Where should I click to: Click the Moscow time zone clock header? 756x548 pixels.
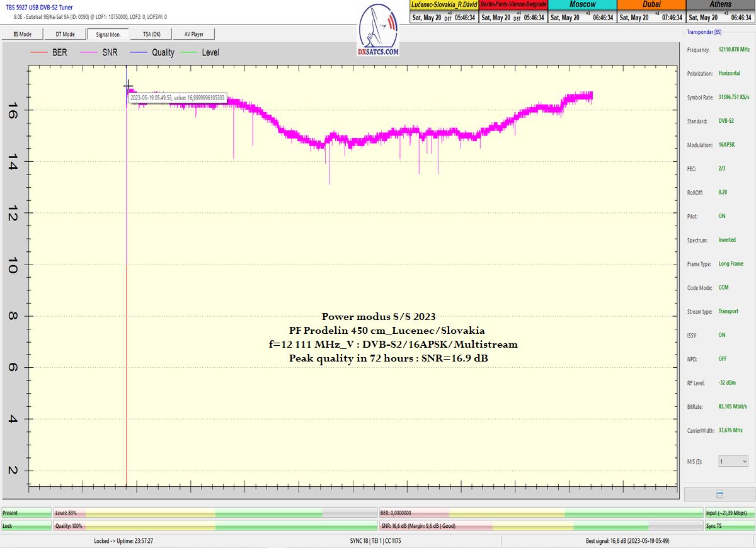(582, 4)
